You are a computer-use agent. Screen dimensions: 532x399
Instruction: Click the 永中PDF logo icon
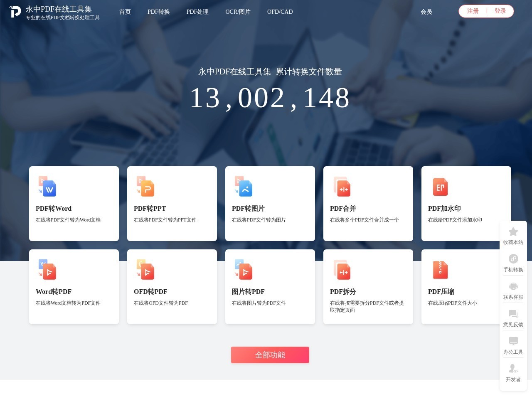coord(15,12)
